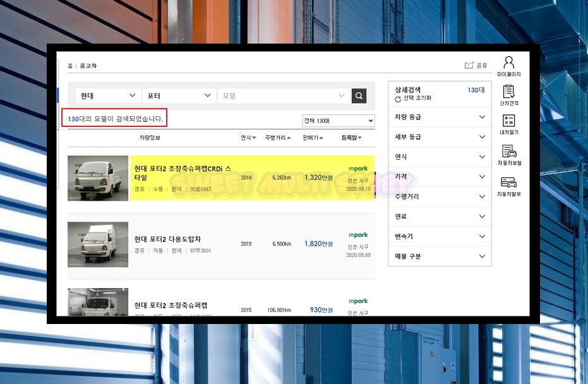Click the 1,320만원 price
588x384 pixels.
point(318,177)
